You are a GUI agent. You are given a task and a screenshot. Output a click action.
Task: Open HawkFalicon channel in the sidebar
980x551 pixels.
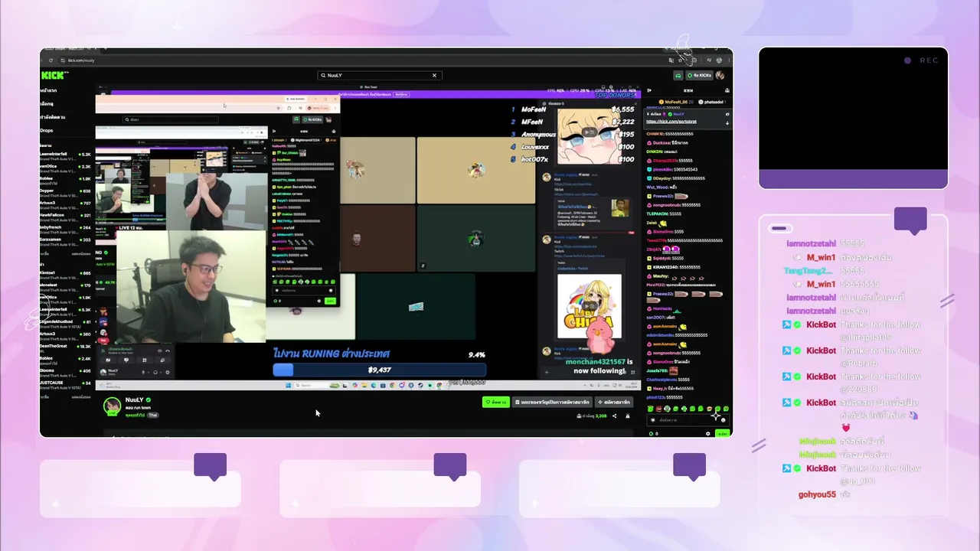point(65,217)
